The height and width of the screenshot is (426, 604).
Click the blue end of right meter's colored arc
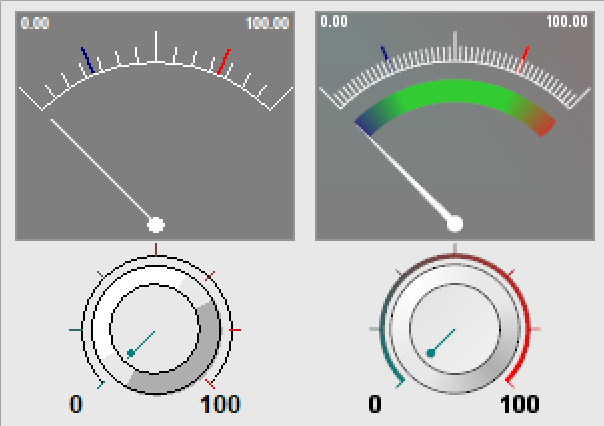click(366, 122)
